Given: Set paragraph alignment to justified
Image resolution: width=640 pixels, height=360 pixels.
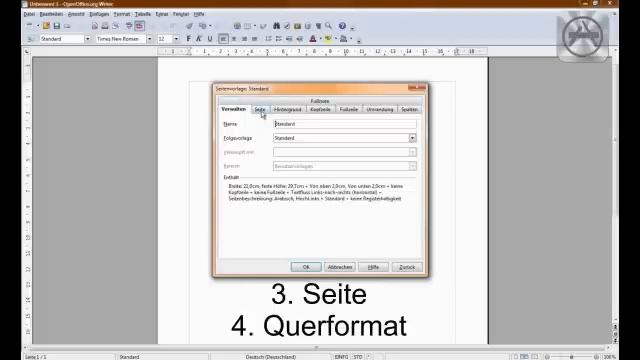Looking at the screenshot, I should pos(254,39).
